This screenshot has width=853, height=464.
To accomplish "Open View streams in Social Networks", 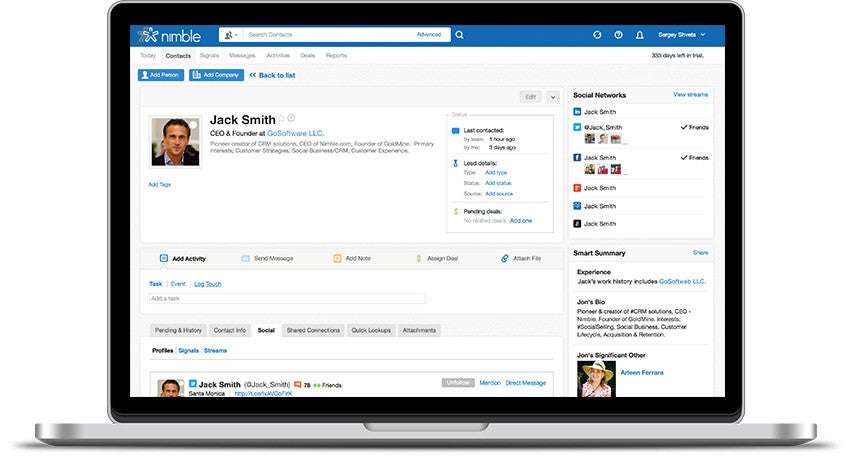I will point(690,95).
